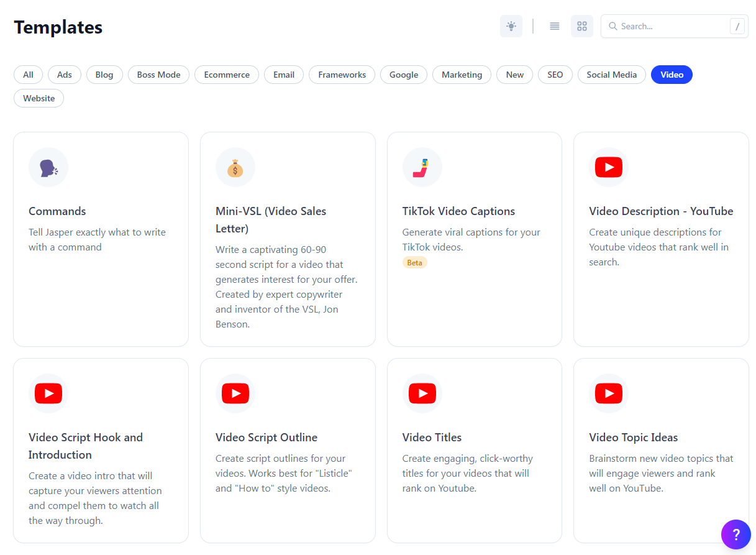Choose the Frameworks filter pill
This screenshot has height=555, width=756.
click(342, 75)
